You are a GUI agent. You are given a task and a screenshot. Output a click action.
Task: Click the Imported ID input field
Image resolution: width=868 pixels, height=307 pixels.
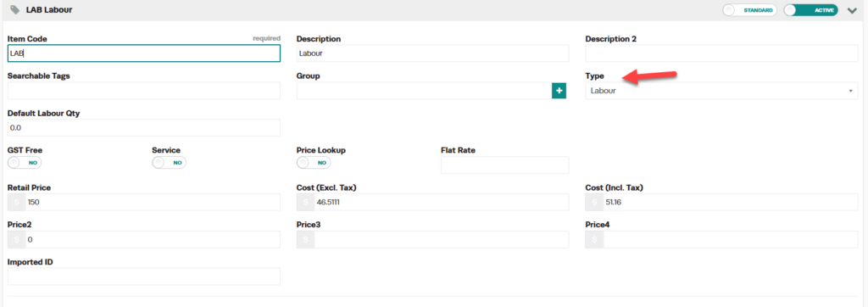click(x=144, y=276)
